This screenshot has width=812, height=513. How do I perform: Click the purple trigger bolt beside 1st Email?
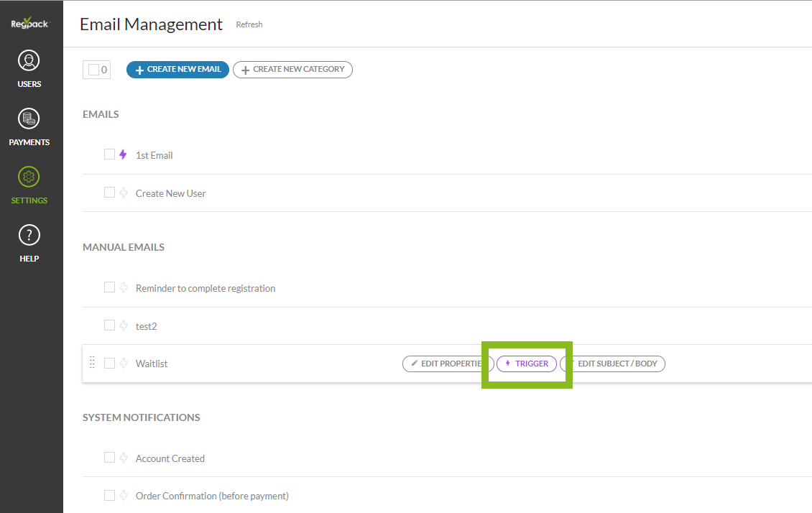click(123, 154)
